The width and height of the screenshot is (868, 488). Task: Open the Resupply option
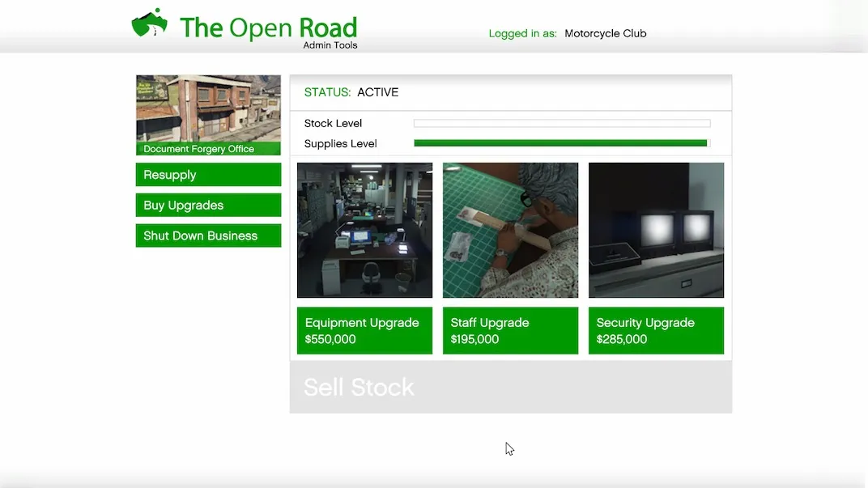pos(208,175)
